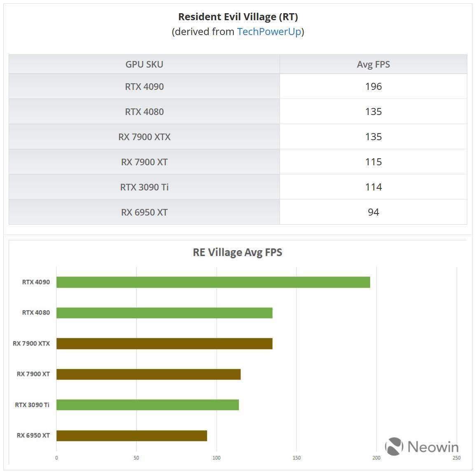Open the TechPowerUp source link
The image size is (476, 474).
pos(269,32)
